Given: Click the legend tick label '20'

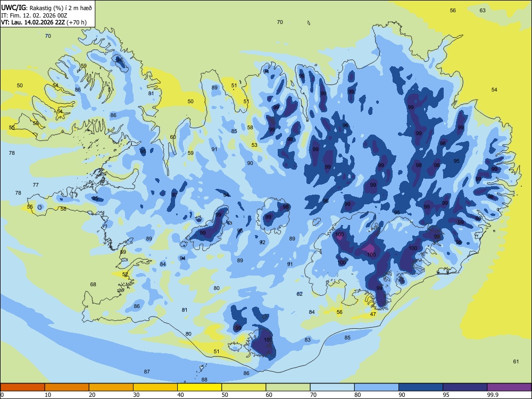Looking at the screenshot, I should [x=92, y=395].
